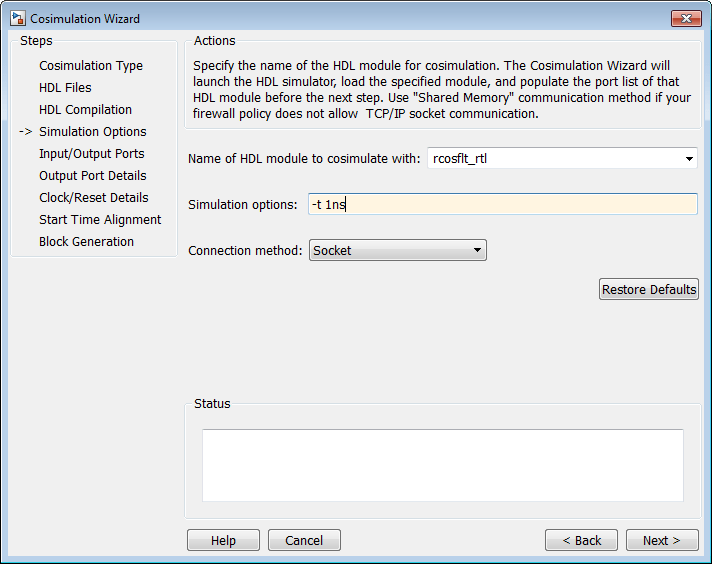
Task: Click the Help button
Action: click(x=223, y=540)
